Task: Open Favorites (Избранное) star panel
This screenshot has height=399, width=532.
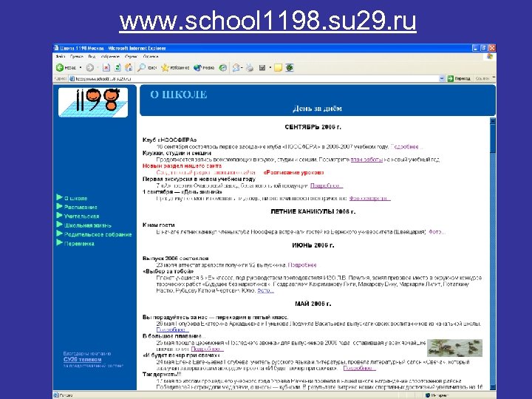Action: pyautogui.click(x=165, y=68)
